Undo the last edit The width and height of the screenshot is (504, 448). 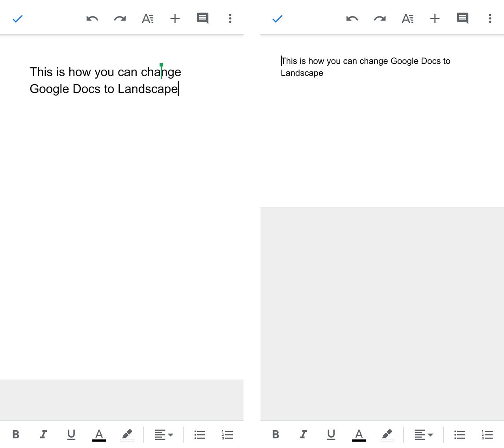[x=92, y=18]
